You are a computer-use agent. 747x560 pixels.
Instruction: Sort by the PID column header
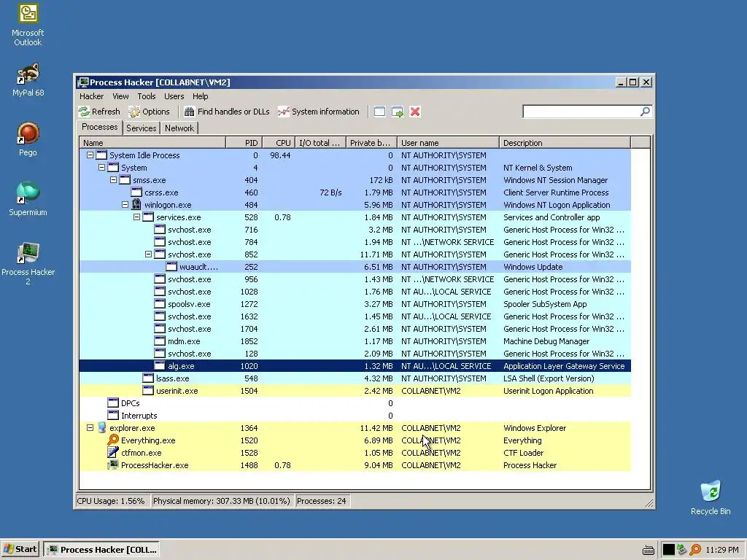click(x=244, y=142)
